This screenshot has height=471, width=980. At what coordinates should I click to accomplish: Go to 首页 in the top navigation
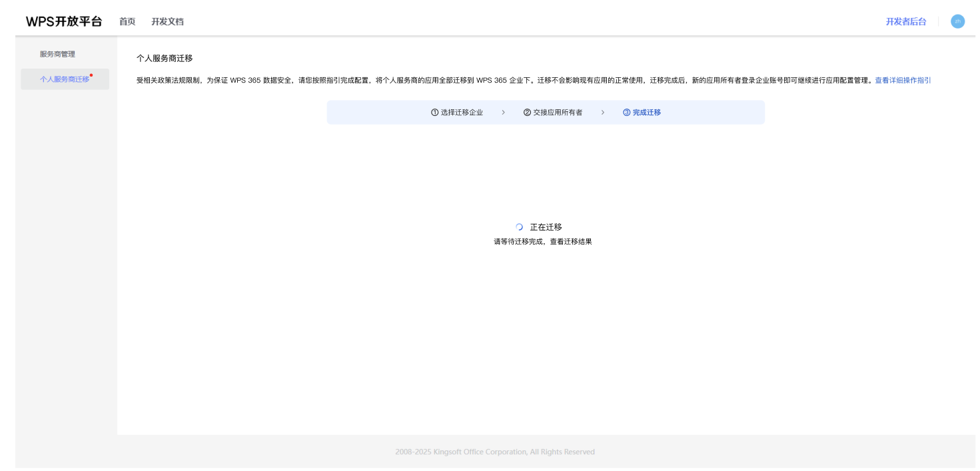pos(127,21)
